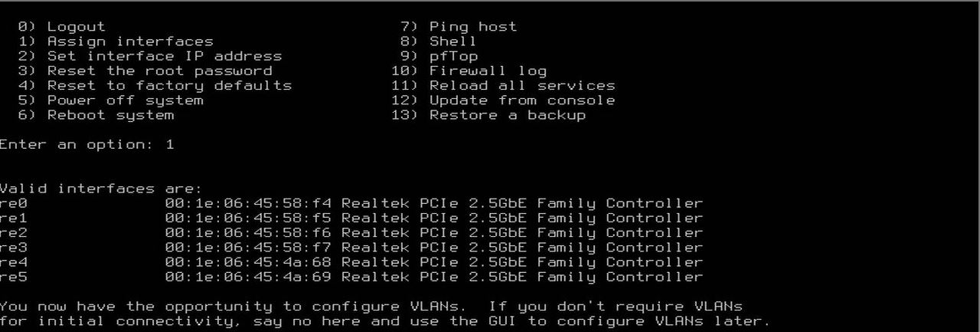Click the Ping host option
This screenshot has height=332, width=980.
(472, 27)
